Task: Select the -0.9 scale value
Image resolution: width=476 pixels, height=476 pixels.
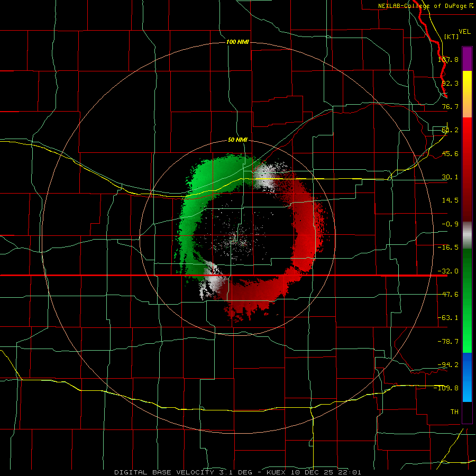Action: point(450,224)
